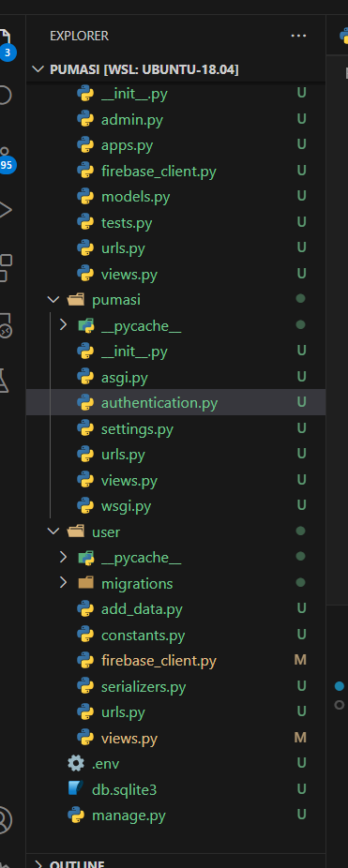Open the Search icon in activity bar

(x=5, y=96)
